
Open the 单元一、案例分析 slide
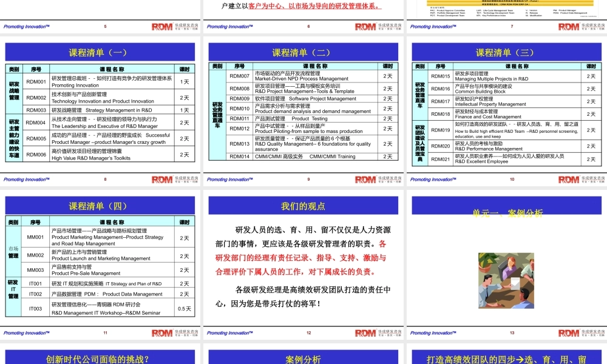coord(506,265)
